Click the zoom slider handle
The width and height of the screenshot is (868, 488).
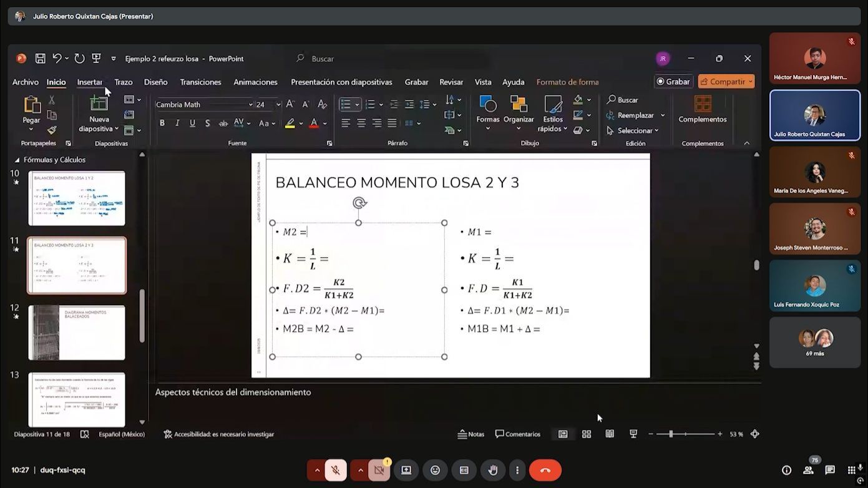coord(671,434)
